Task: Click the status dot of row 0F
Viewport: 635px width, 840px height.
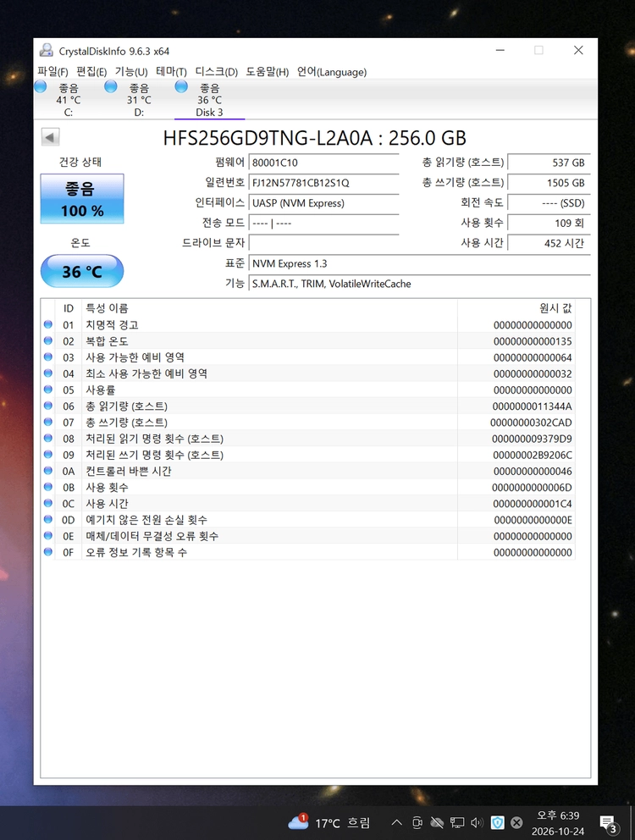Action: click(x=48, y=552)
